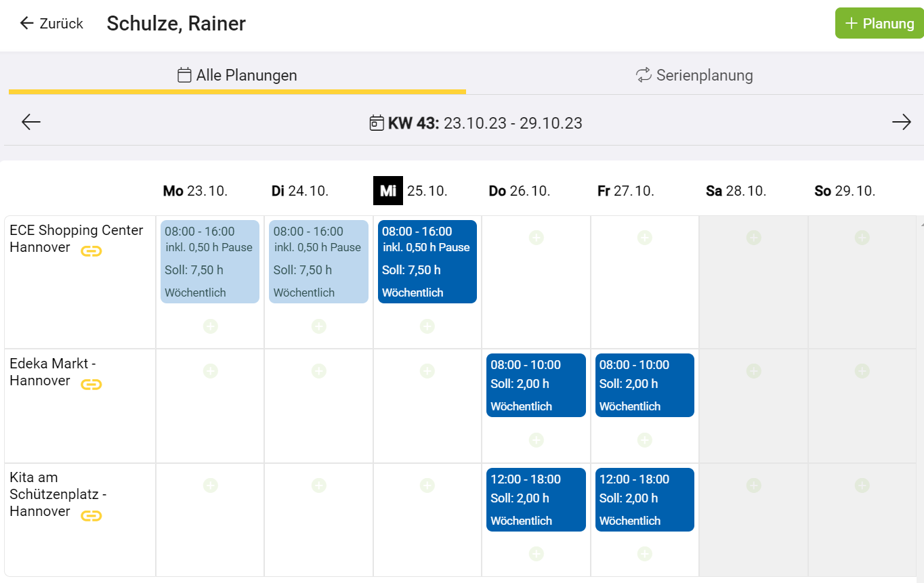
Task: Add Kita am Schützenplatz planning on So 29.10.
Action: (862, 485)
